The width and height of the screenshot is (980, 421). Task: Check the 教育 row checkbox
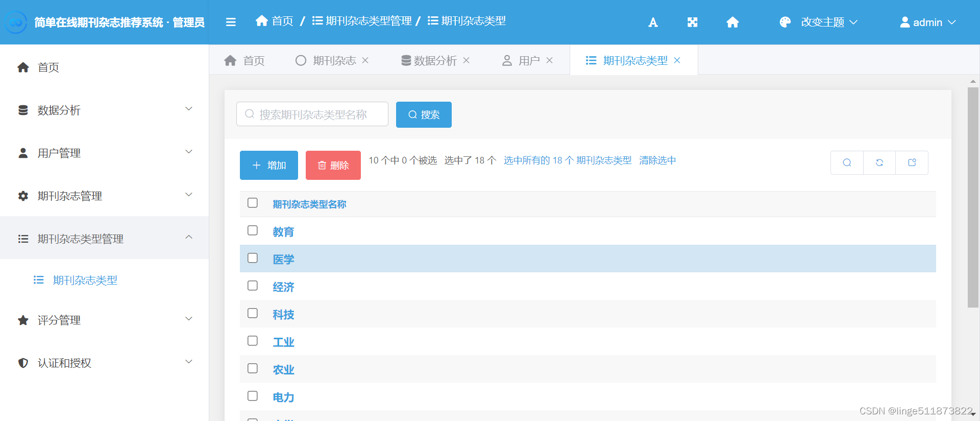click(x=253, y=230)
